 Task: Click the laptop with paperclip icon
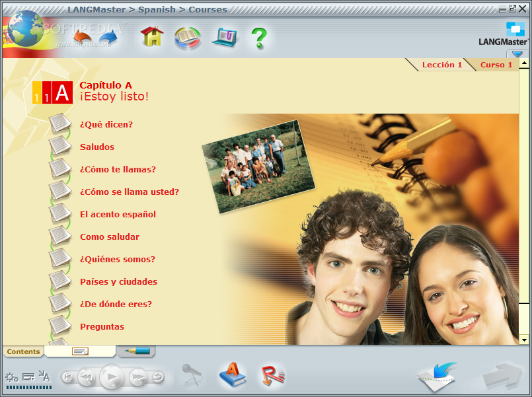click(224, 37)
